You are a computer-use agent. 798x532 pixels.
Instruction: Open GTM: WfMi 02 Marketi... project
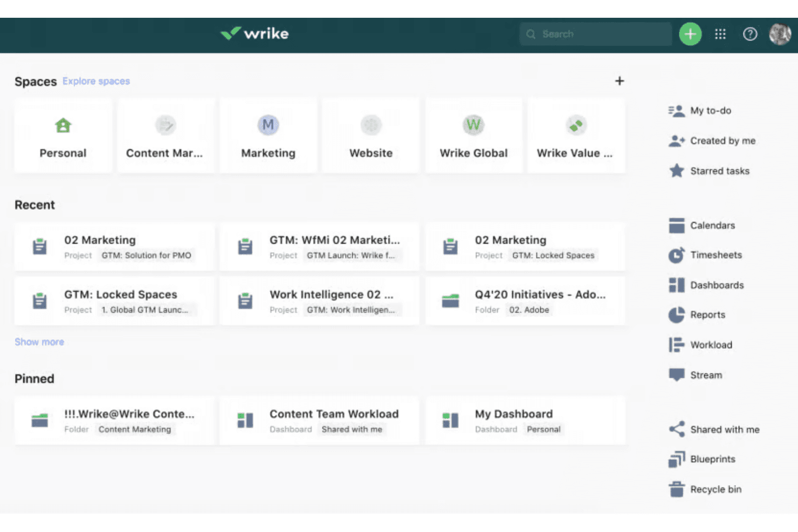pyautogui.click(x=320, y=247)
